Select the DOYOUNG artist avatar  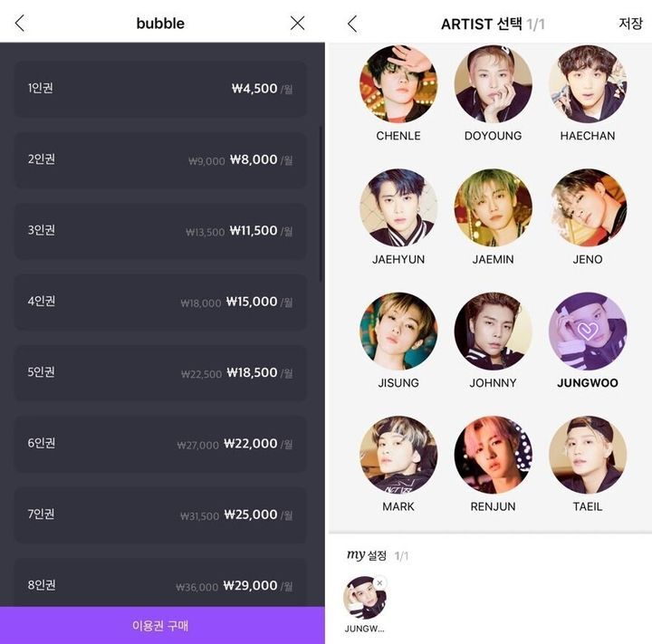pyautogui.click(x=494, y=84)
